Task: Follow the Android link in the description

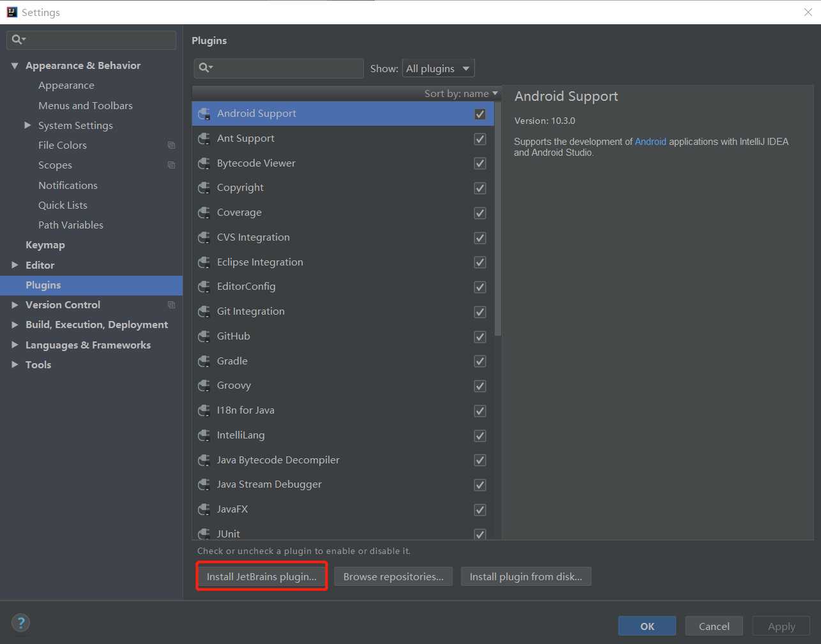Action: [651, 142]
